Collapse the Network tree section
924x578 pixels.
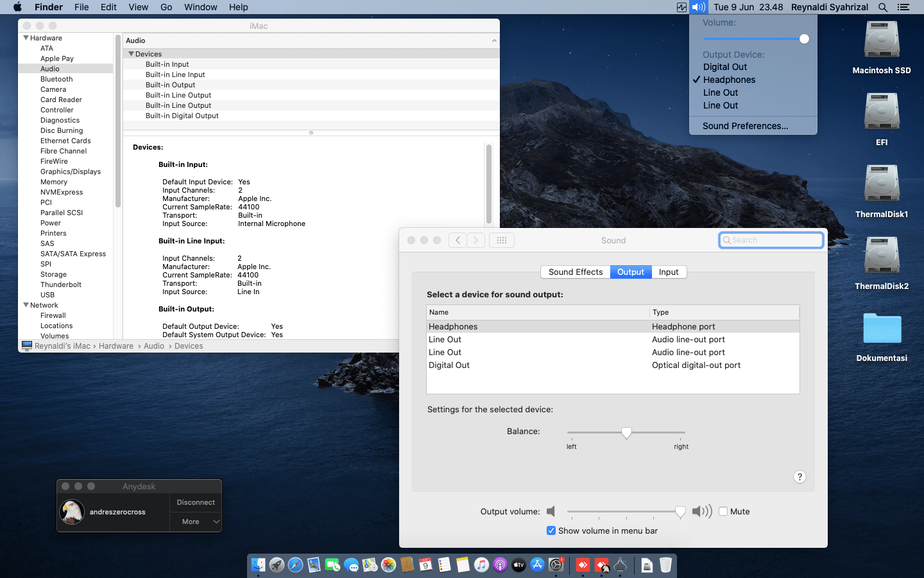(x=26, y=305)
